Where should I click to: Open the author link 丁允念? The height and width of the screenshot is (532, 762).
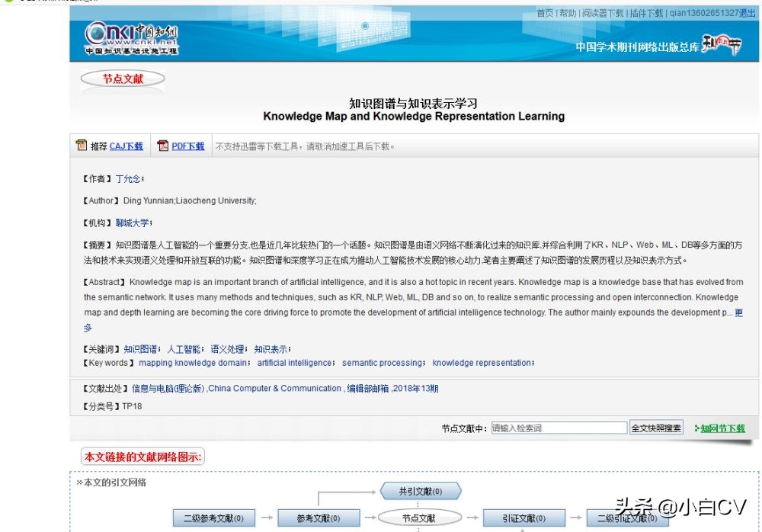coord(127,178)
